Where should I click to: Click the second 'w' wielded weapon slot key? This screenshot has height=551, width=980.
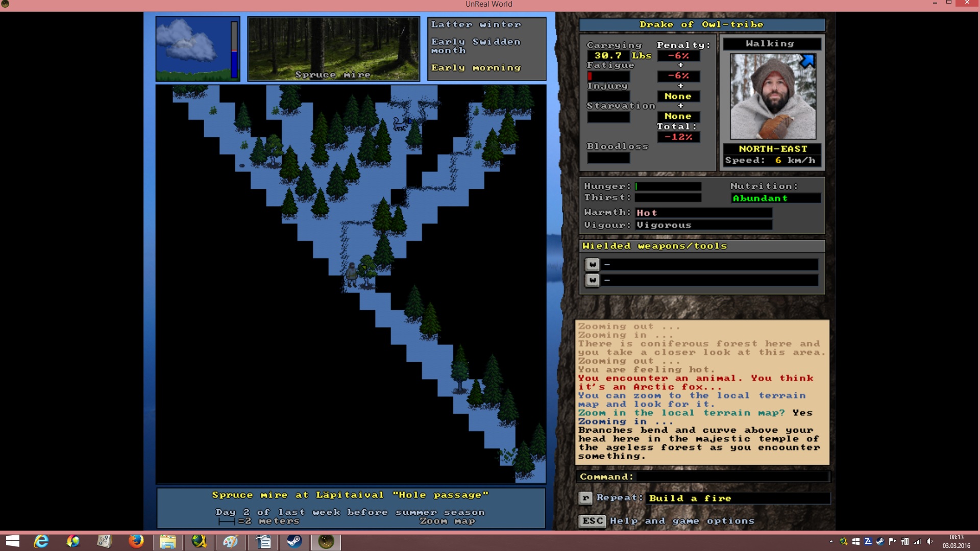592,280
